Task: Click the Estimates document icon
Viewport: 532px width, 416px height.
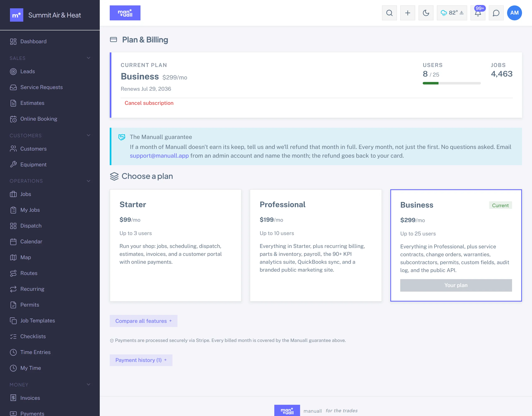Action: click(13, 103)
